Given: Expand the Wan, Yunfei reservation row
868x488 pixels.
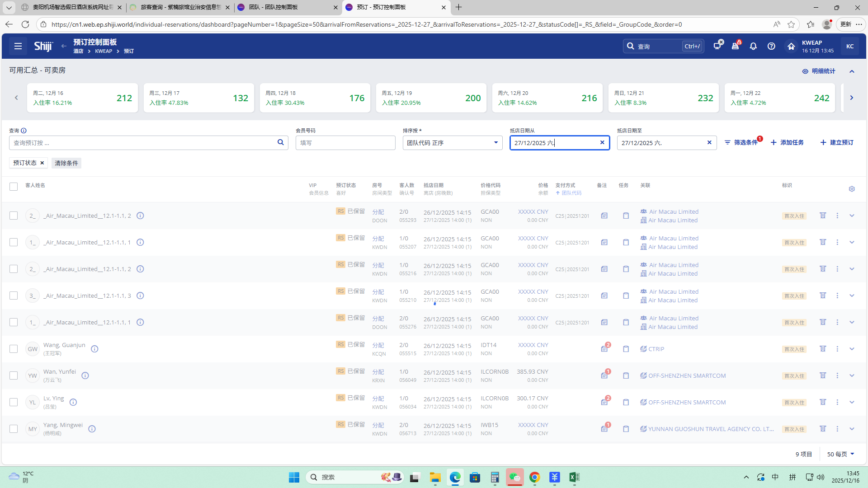Looking at the screenshot, I should point(852,375).
